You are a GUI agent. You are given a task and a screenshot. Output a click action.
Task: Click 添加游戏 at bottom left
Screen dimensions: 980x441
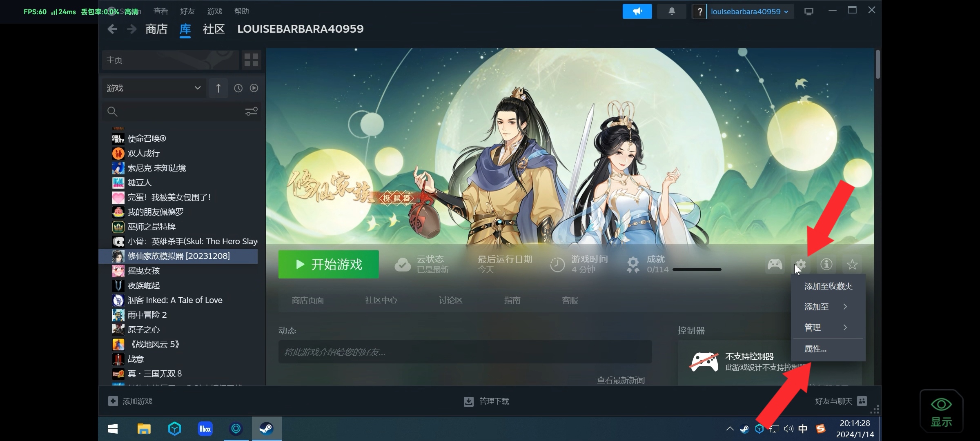[130, 401]
